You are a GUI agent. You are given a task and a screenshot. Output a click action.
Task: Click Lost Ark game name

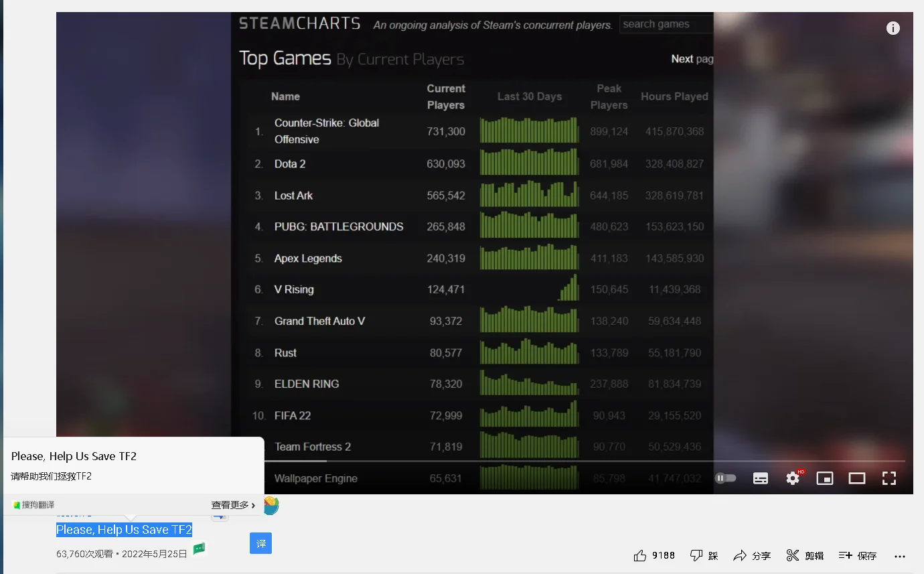(293, 196)
